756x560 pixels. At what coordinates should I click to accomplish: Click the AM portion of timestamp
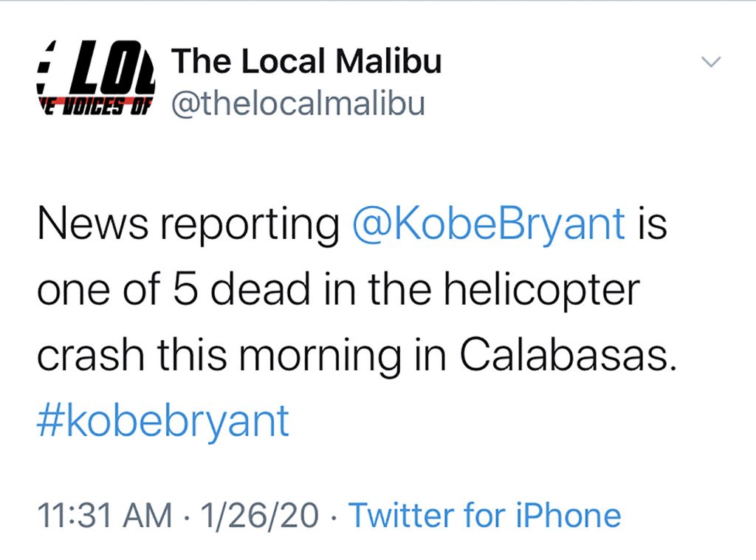pos(148,515)
